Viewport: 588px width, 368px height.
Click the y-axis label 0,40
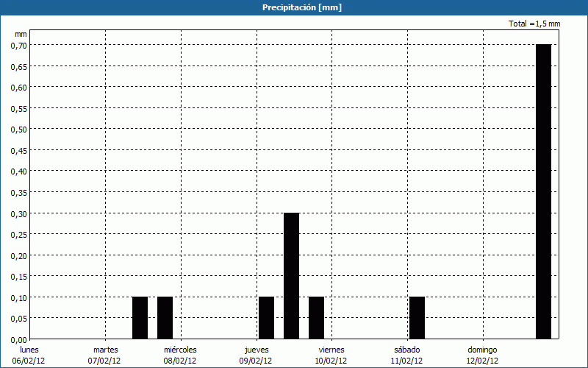(x=18, y=171)
